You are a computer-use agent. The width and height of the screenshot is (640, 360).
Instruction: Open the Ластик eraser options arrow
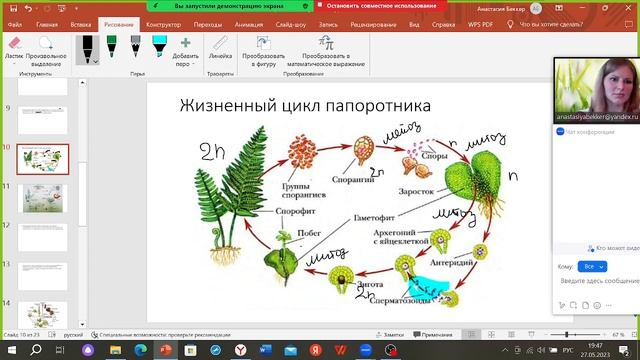14,63
